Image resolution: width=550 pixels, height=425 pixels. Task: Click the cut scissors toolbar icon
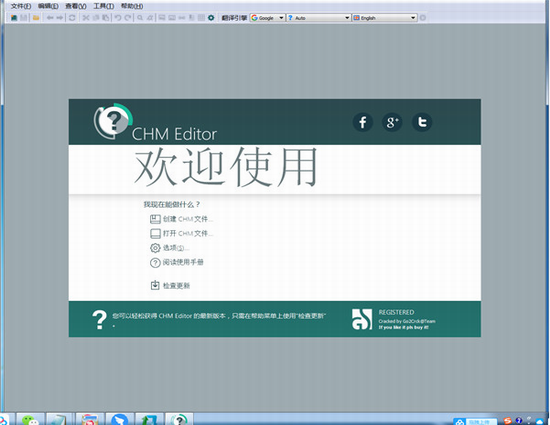click(86, 18)
